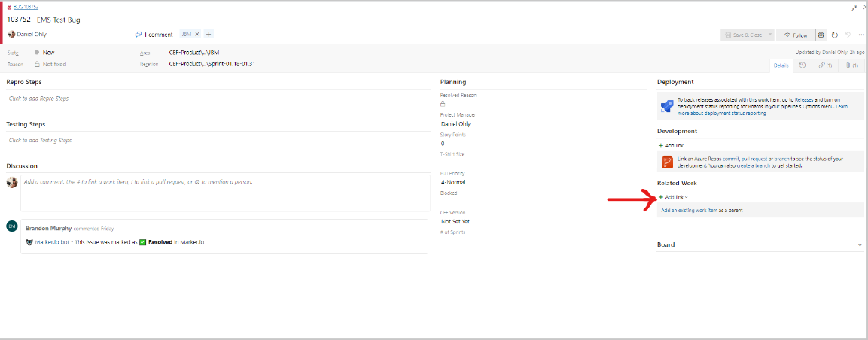Follow this work item
868x340 pixels.
(796, 35)
